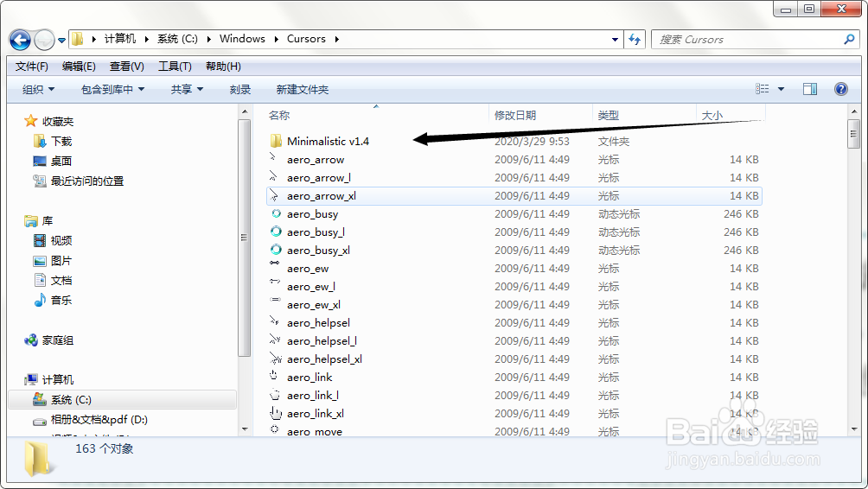The width and height of the screenshot is (868, 489).
Task: Open the 组织 dropdown
Action: pos(38,90)
